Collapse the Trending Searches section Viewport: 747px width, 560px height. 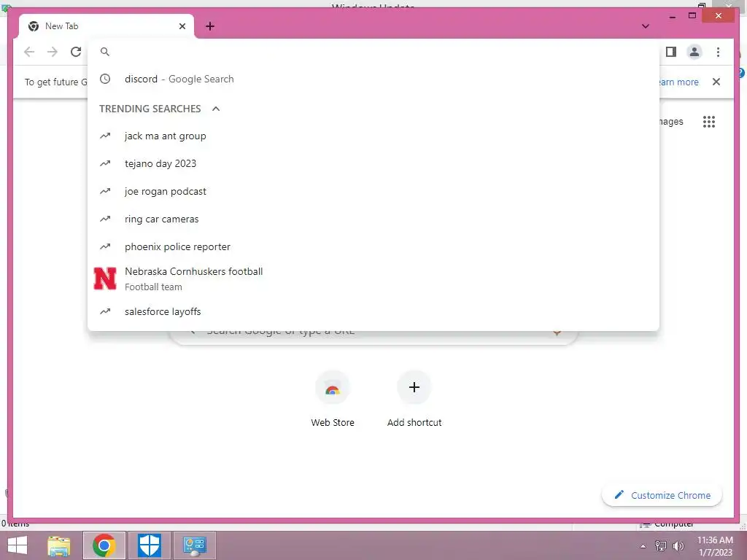pos(216,109)
